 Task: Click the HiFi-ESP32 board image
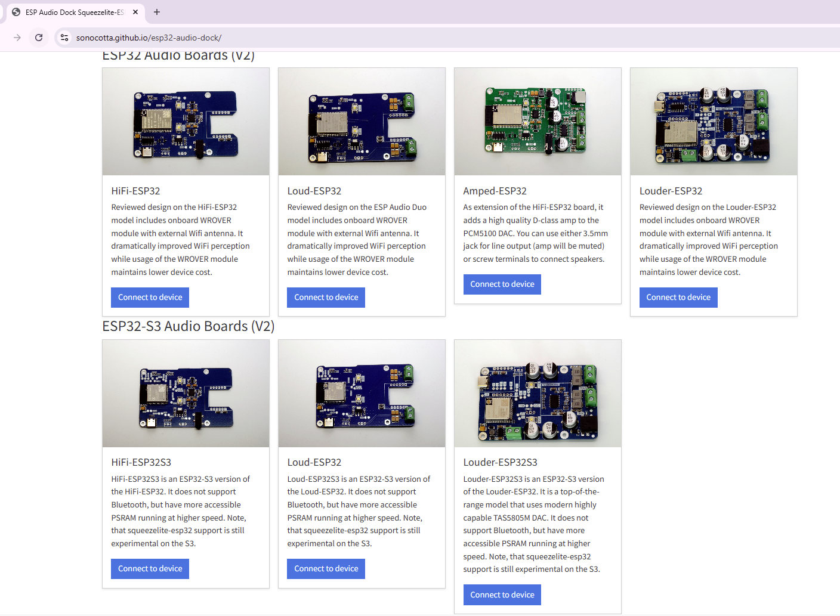tap(186, 122)
